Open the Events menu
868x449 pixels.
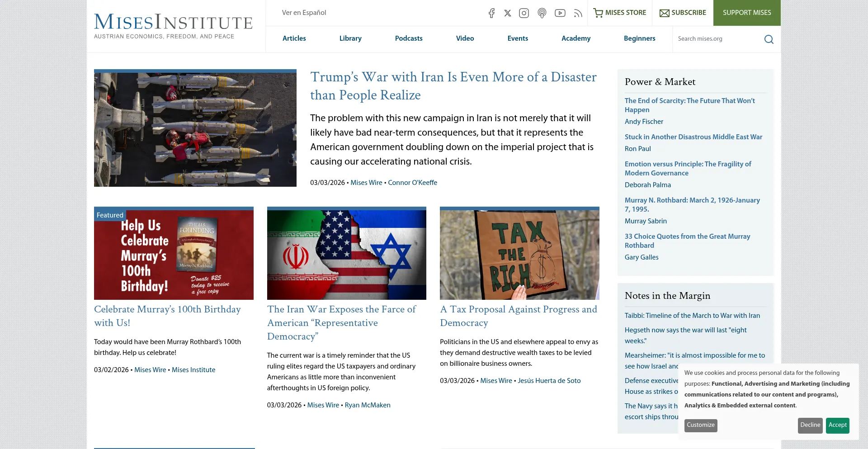518,38
